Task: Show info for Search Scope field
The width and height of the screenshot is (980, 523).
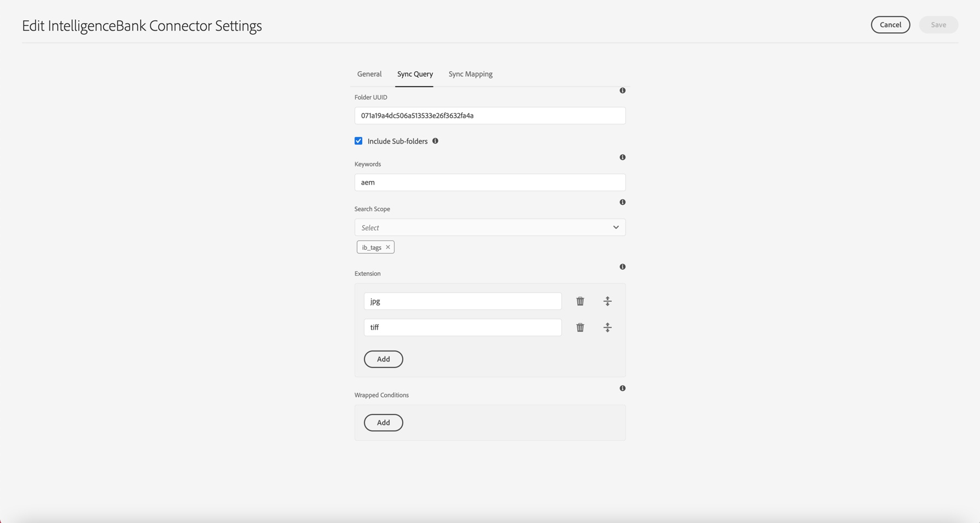Action: [622, 202]
